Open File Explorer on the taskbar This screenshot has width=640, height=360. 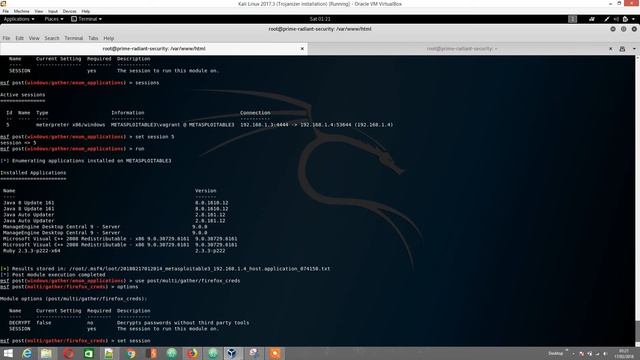[x=46, y=353]
